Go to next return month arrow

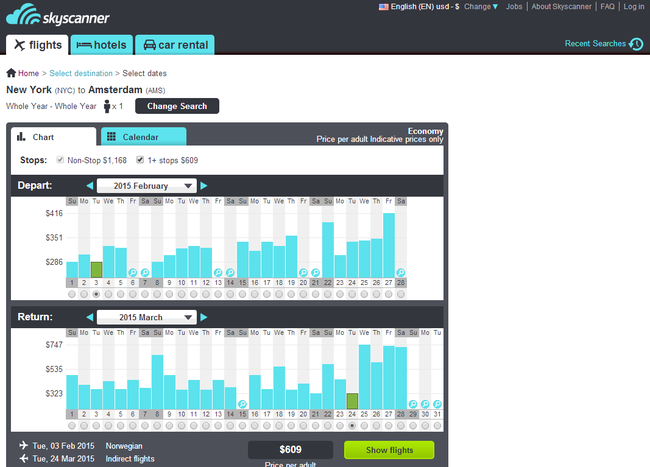(x=204, y=317)
